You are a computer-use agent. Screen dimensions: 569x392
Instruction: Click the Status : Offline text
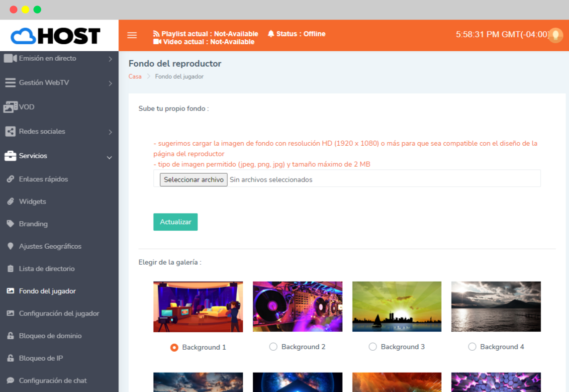(301, 34)
